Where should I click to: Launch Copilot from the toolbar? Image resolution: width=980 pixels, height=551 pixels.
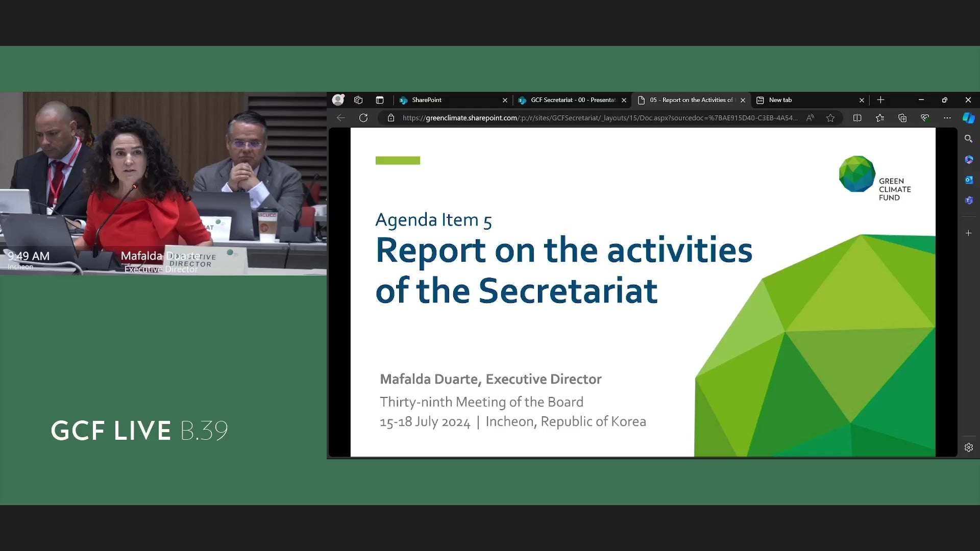(x=968, y=118)
